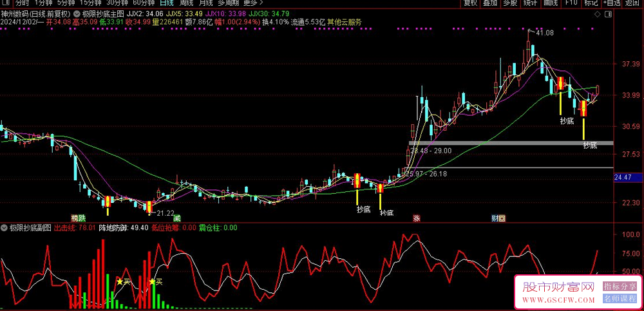This screenshot has width=644, height=311.
Task: Click the 榜跌 event marker
Action: pyautogui.click(x=78, y=218)
